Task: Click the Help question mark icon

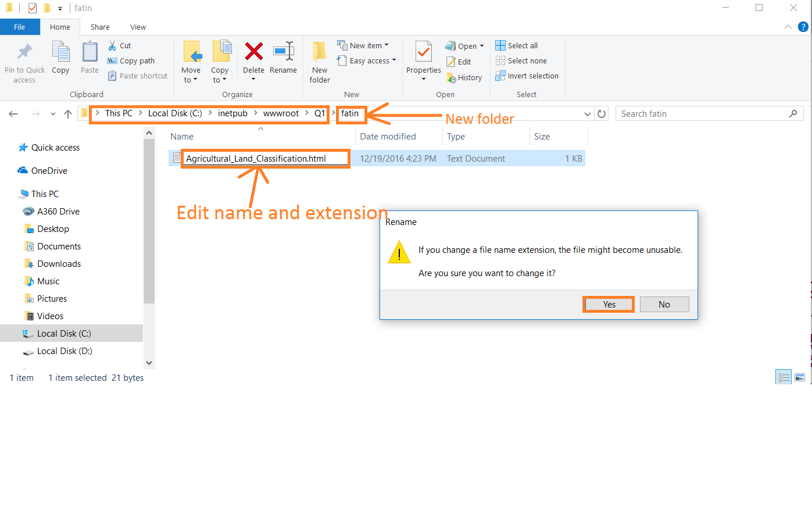Action: (803, 27)
